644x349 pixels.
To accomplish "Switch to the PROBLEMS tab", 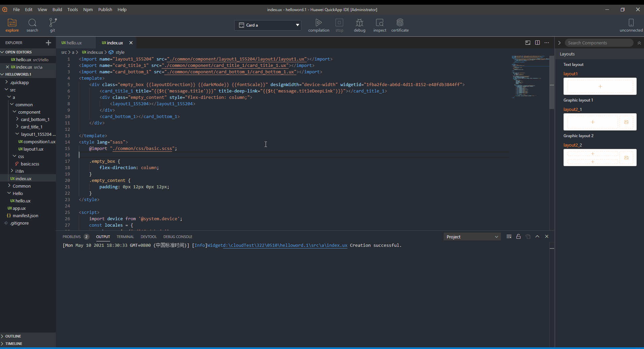I will coord(72,237).
